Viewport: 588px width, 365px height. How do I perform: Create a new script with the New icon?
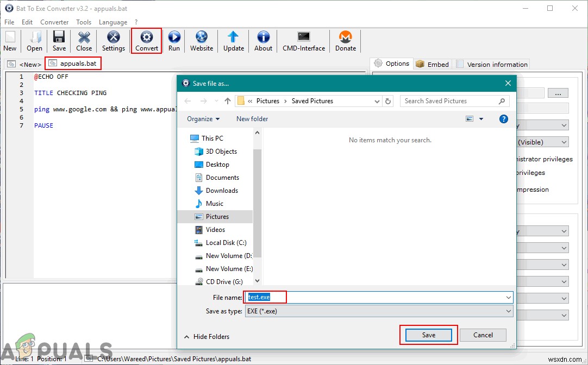click(10, 41)
